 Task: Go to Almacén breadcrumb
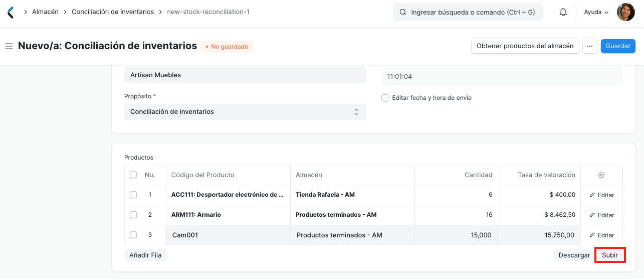point(45,12)
